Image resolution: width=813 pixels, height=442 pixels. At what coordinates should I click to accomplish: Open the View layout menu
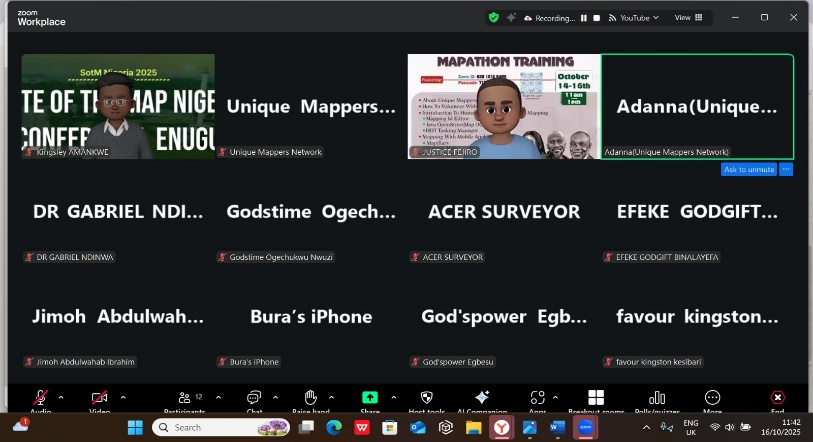pos(687,17)
